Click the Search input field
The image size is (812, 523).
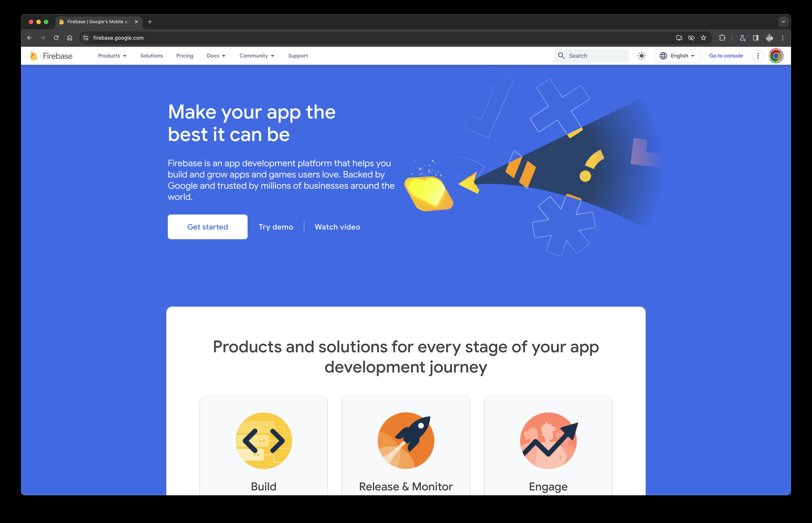pos(592,56)
